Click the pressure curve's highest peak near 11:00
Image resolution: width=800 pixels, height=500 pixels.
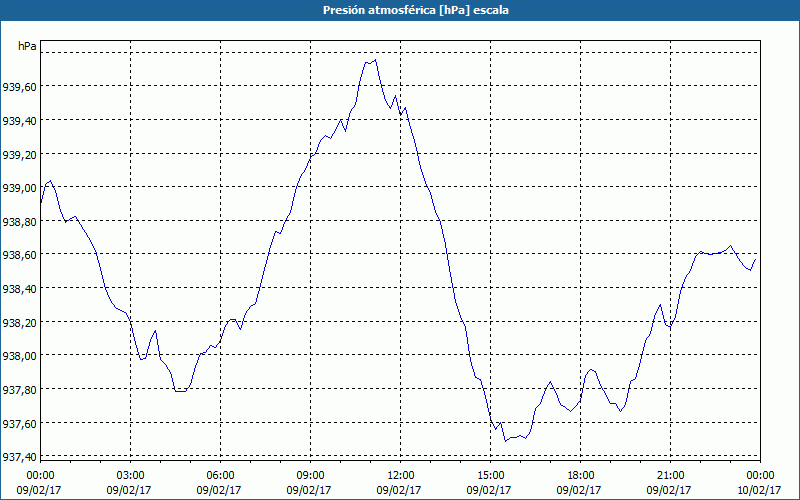[375, 60]
